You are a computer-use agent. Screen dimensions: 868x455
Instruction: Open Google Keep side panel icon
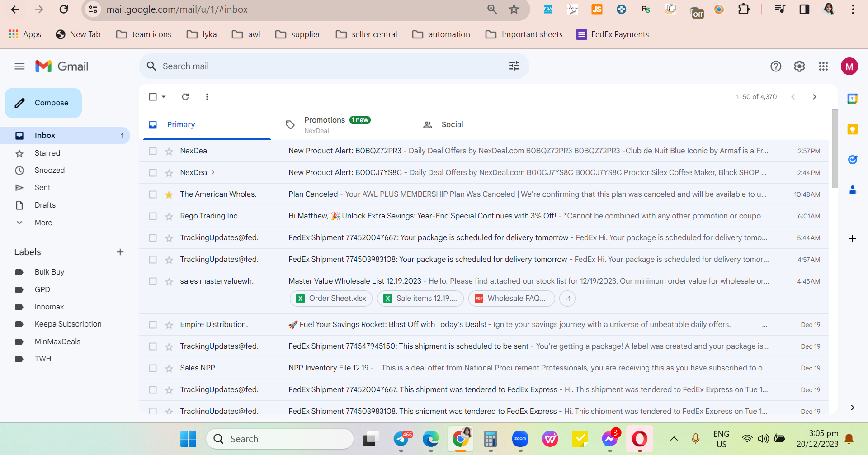tap(853, 129)
